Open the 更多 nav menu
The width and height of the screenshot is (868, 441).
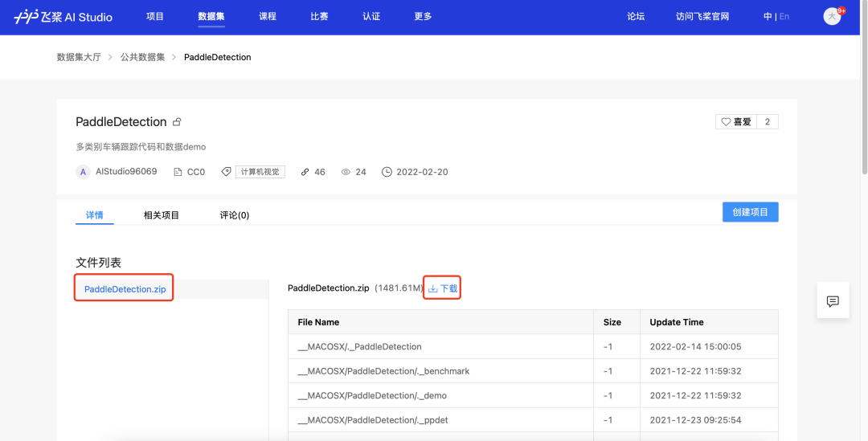[423, 17]
